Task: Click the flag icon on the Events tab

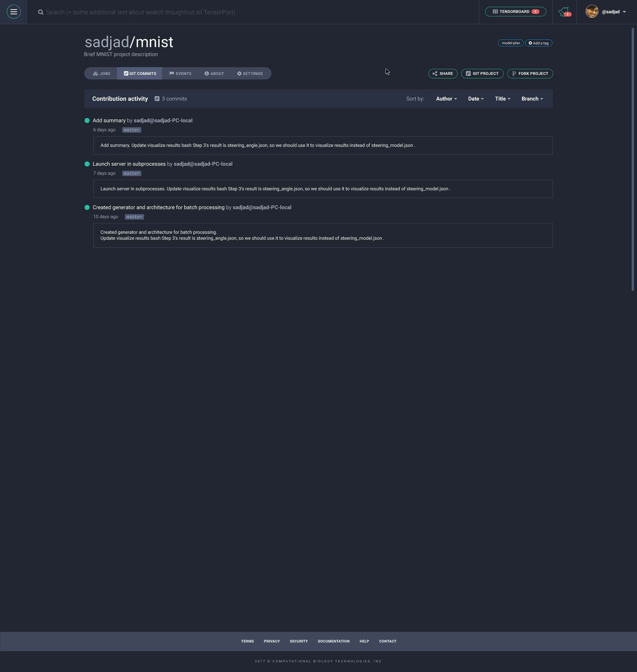Action: click(x=172, y=73)
